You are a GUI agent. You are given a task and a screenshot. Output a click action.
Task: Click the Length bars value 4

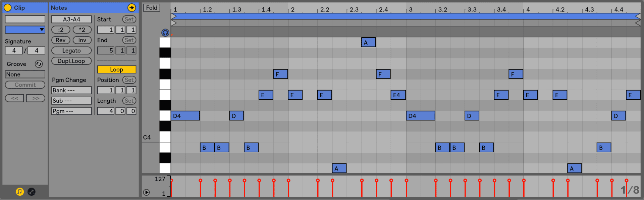106,111
